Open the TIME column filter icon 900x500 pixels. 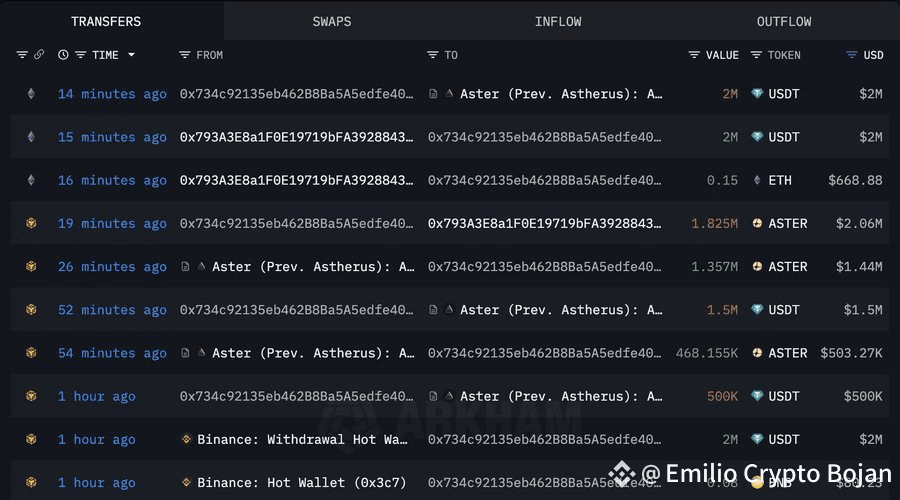(80, 55)
